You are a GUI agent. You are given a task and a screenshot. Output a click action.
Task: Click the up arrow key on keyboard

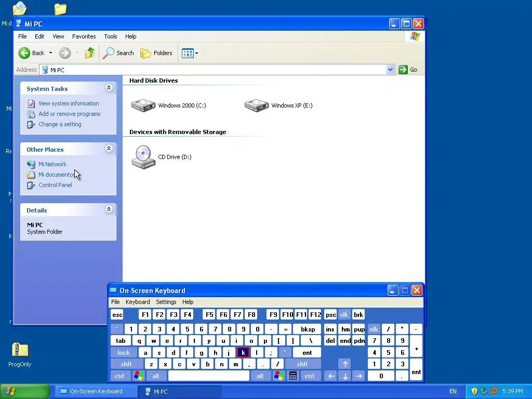(345, 364)
